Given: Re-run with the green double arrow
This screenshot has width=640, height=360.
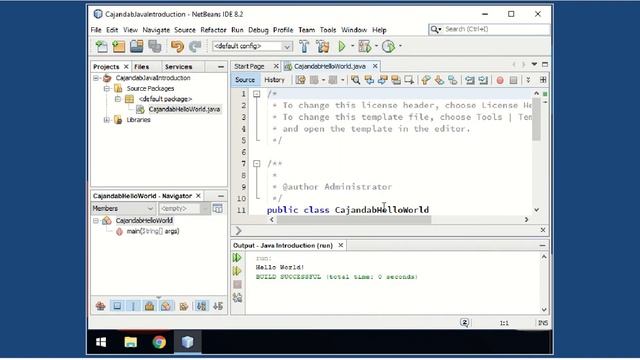Looking at the screenshot, I should 237,258.
